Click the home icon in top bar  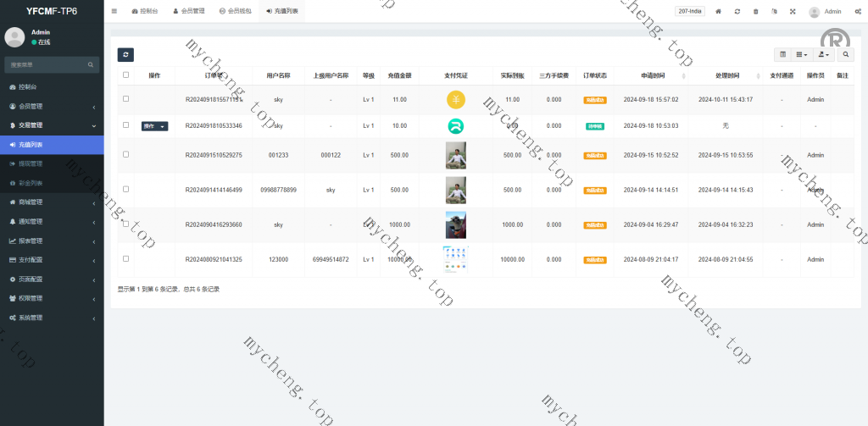pyautogui.click(x=719, y=11)
